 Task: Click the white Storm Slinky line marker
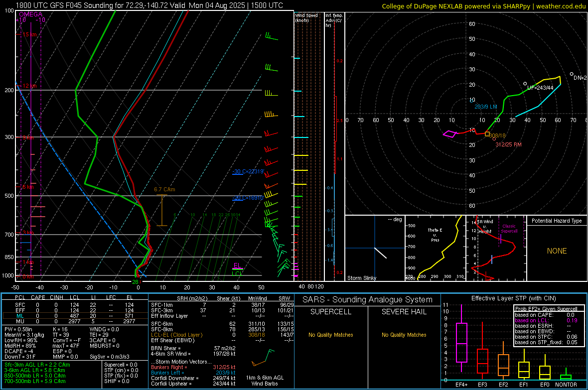coord(380,253)
